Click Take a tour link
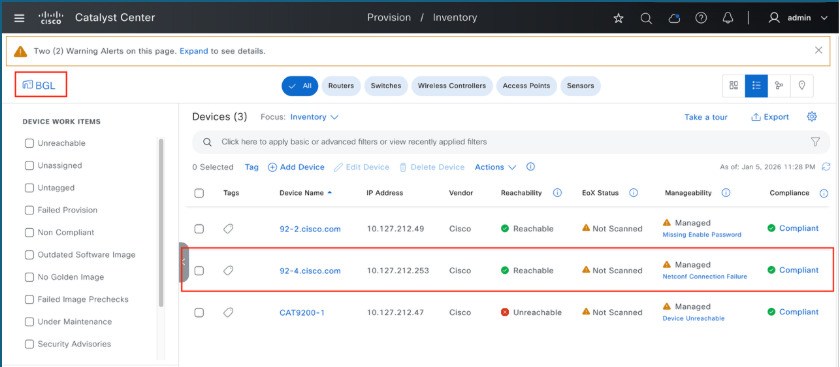840x367 pixels. (x=706, y=117)
